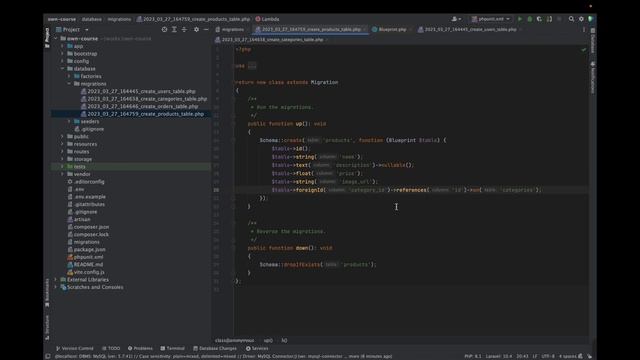Image resolution: width=640 pixels, height=360 pixels.
Task: Open Search Everywhere magnifier icon
Action: click(571, 19)
